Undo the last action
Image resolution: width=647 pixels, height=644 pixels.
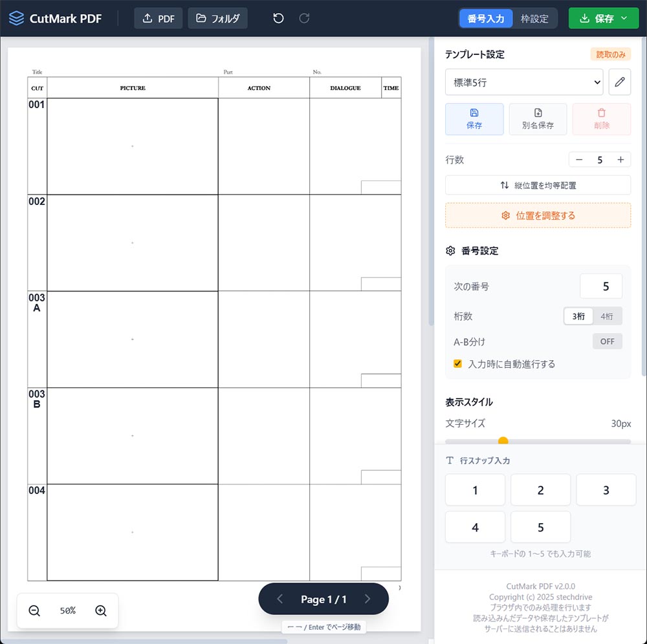coord(278,18)
